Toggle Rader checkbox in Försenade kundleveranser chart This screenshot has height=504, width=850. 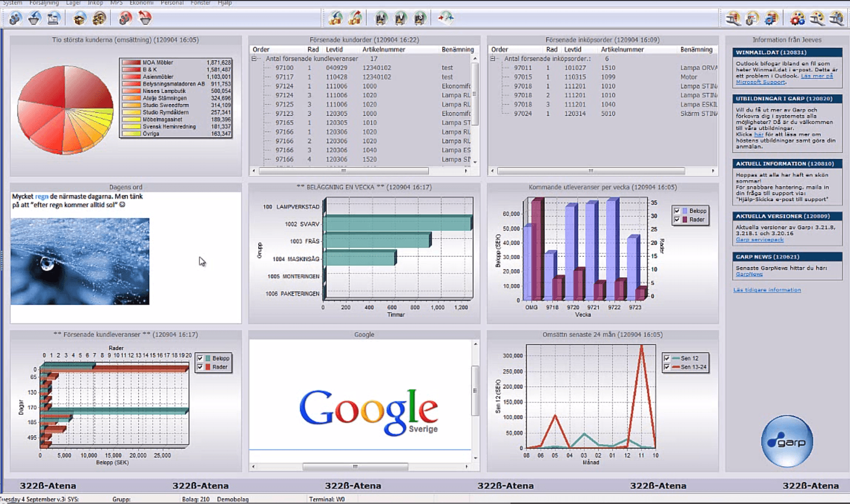tap(200, 367)
